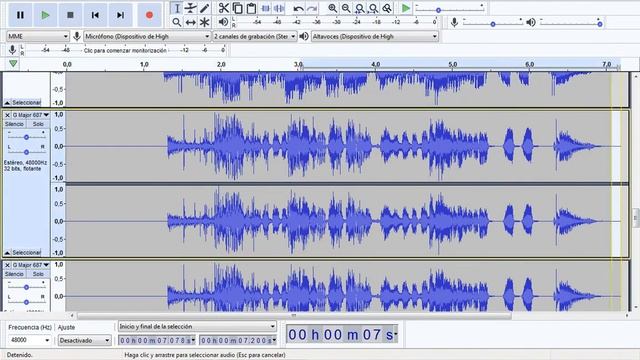Click the green pinned playhead triangle
The height and width of the screenshot is (360, 640).
13,64
